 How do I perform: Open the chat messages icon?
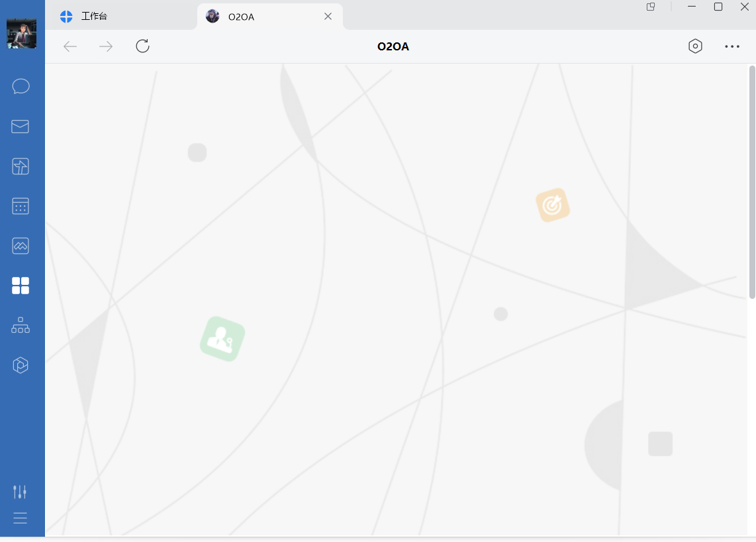(21, 86)
